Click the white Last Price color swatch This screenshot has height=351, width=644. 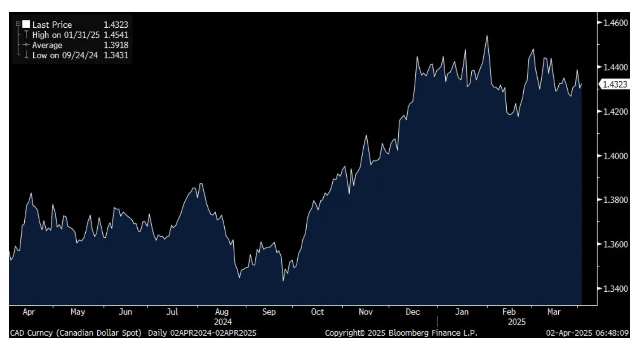click(26, 24)
